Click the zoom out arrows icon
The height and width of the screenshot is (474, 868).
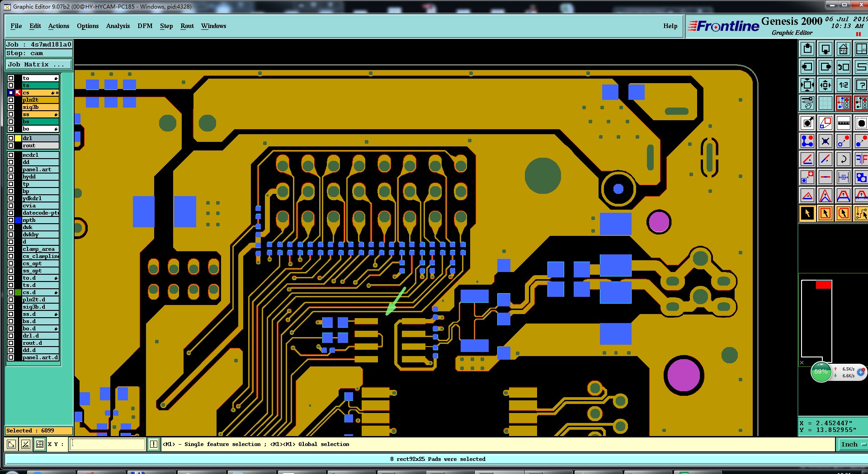pyautogui.click(x=807, y=85)
